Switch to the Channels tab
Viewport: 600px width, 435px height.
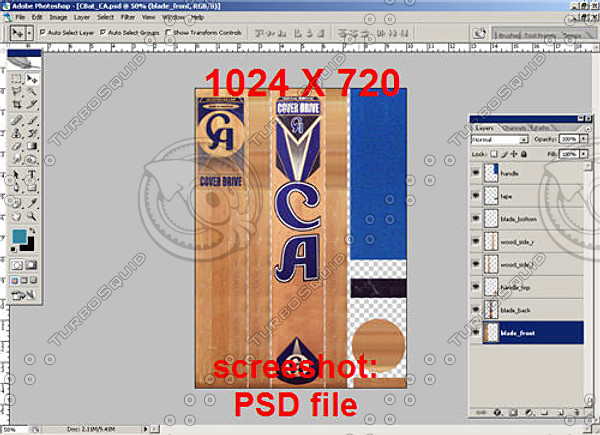pyautogui.click(x=514, y=128)
